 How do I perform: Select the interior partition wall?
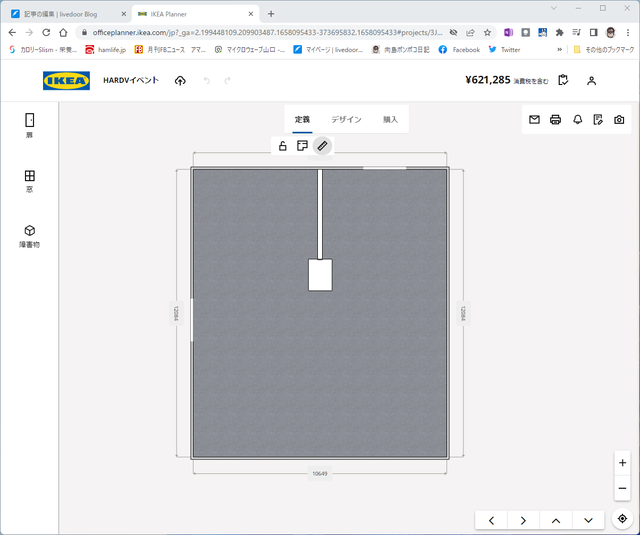pos(320,214)
